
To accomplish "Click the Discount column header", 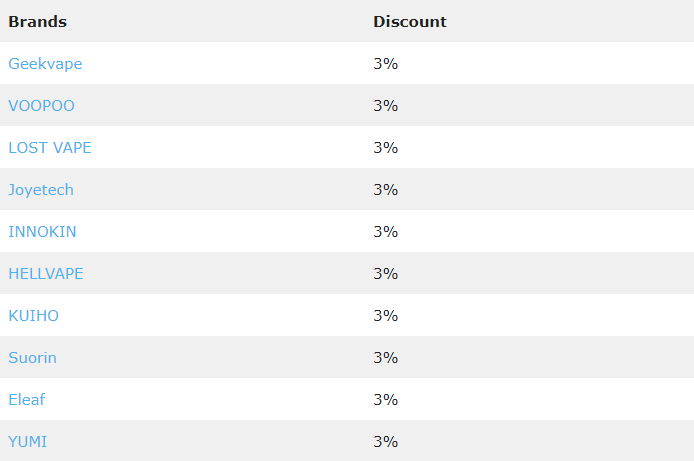I will pos(410,22).
